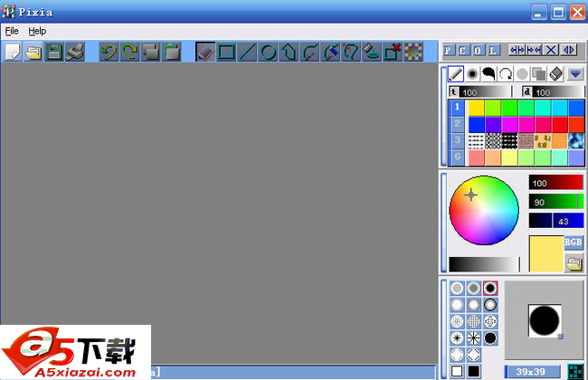This screenshot has width=588, height=380.
Task: Select the eraser in the pen panel
Action: pyautogui.click(x=556, y=74)
